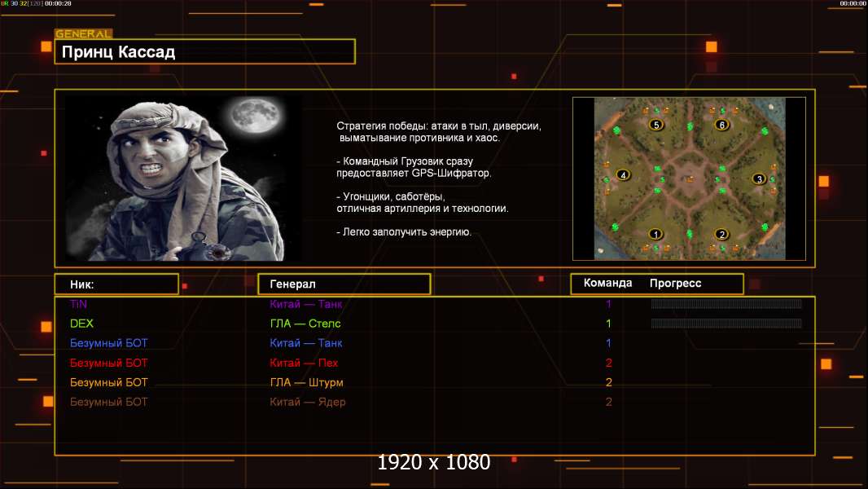Click the GENERAL label above the name
This screenshot has width=868, height=489.
(x=83, y=33)
